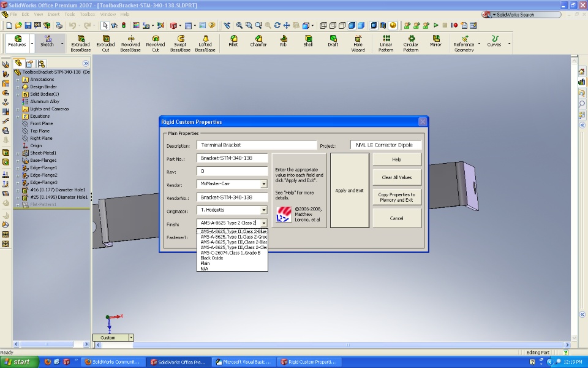Select the Mirror tool
This screenshot has height=368, width=588.
pos(435,41)
